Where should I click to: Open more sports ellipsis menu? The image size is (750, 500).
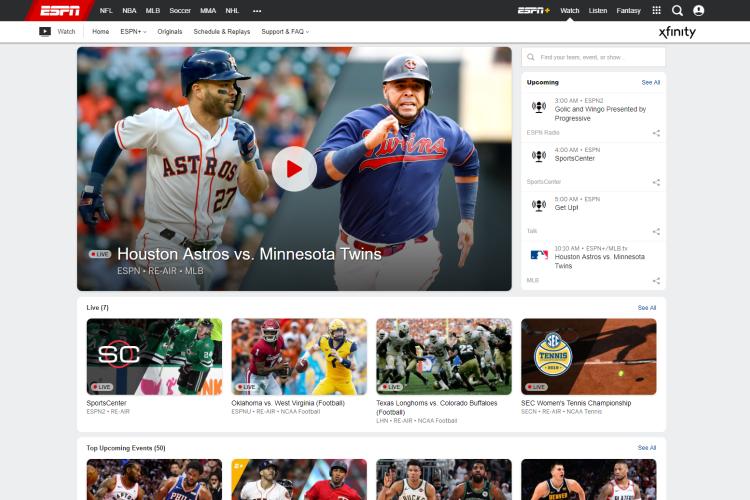(x=257, y=11)
